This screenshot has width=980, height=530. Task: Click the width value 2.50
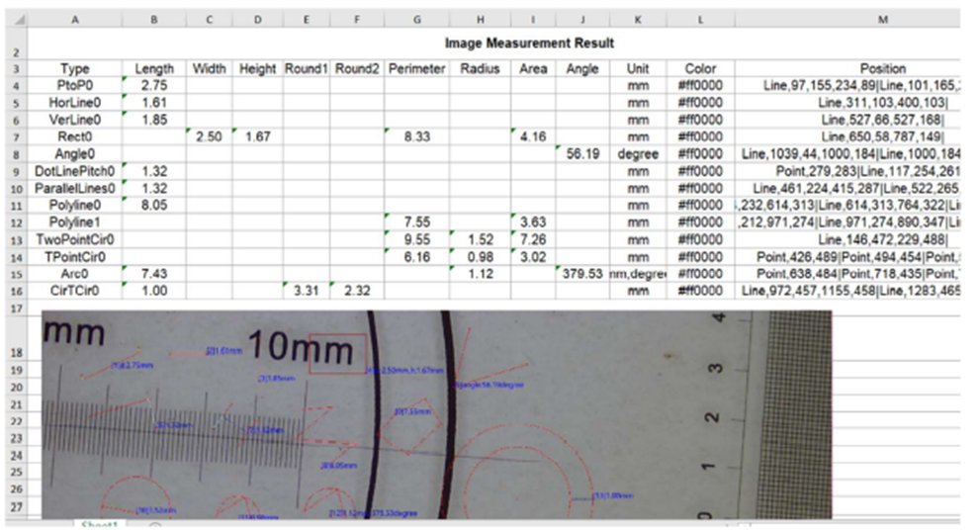coord(210,136)
